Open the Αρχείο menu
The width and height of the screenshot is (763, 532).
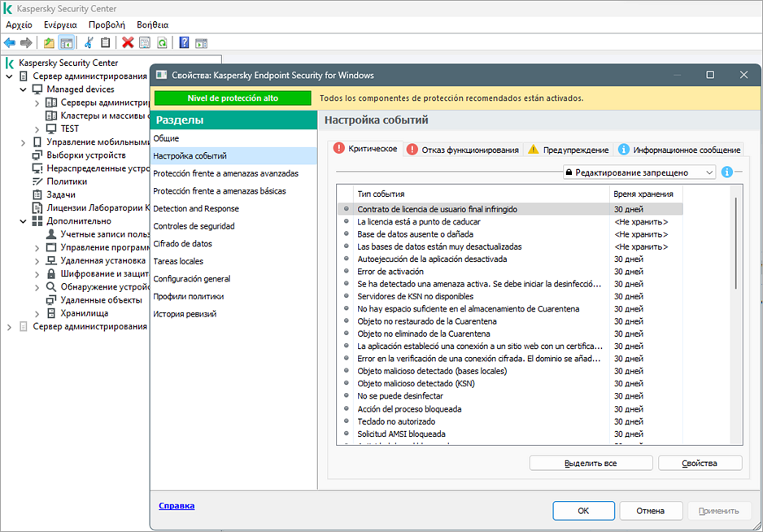coord(19,25)
